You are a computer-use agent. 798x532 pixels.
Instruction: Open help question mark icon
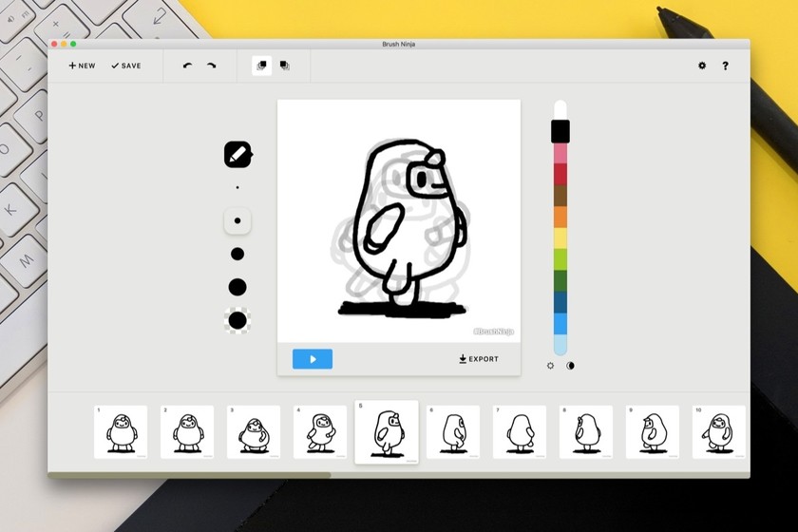pos(725,66)
